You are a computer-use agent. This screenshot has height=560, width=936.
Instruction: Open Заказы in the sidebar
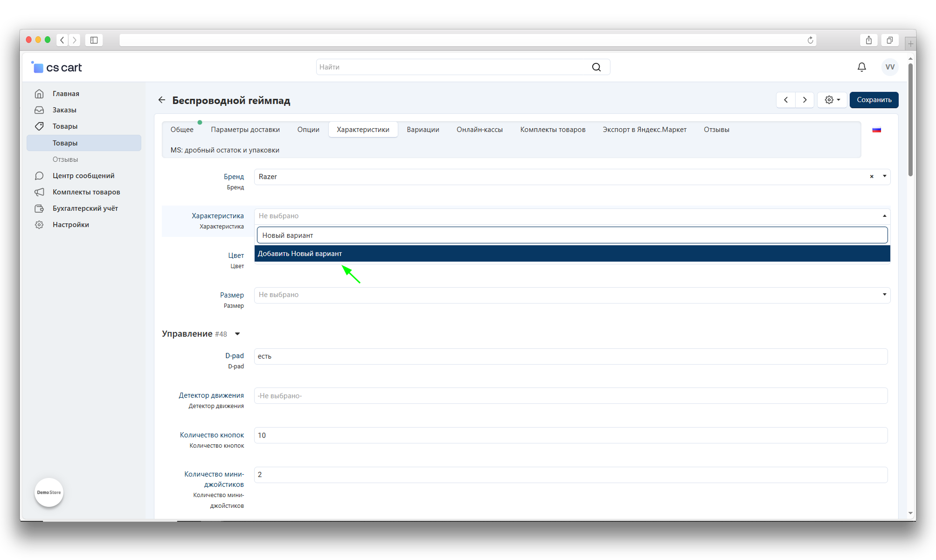pyautogui.click(x=64, y=110)
